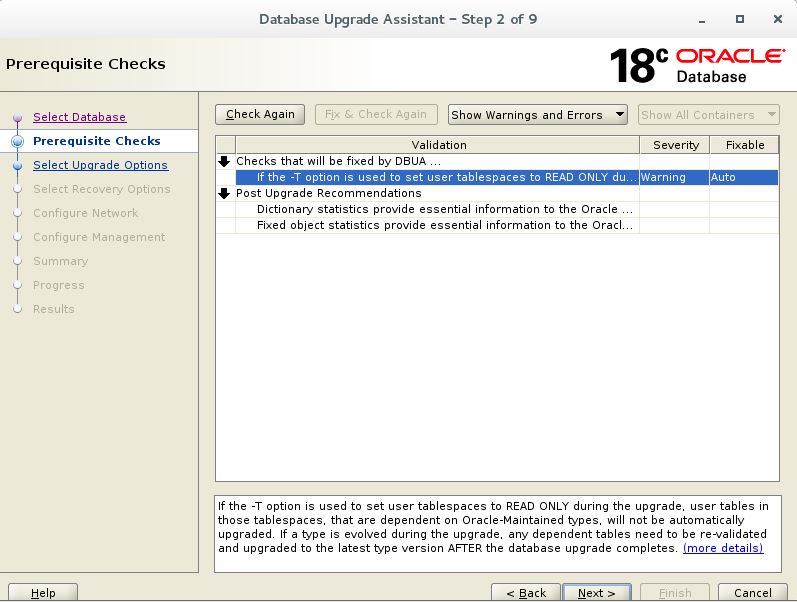
Task: Go to the Select Upgrade Options step
Action: 101,165
